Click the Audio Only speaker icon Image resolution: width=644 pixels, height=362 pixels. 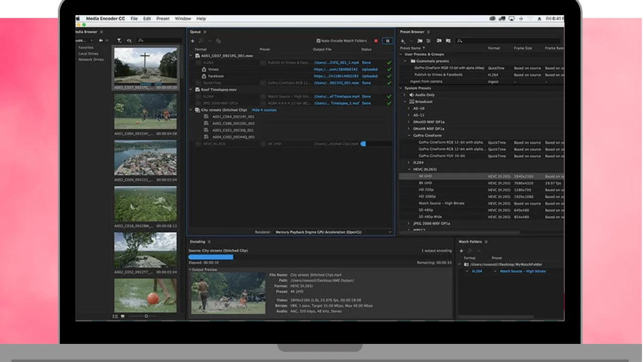pos(412,95)
